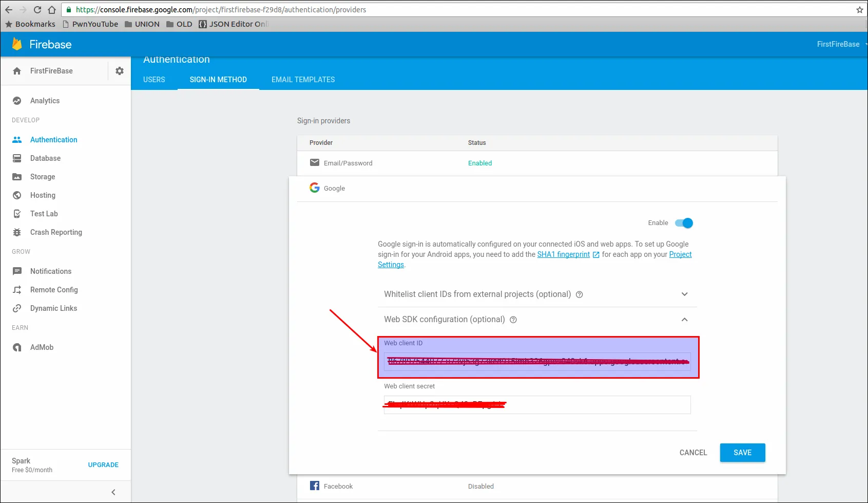Click the FirstFireBase home icon
This screenshot has height=503, width=868.
17,71
